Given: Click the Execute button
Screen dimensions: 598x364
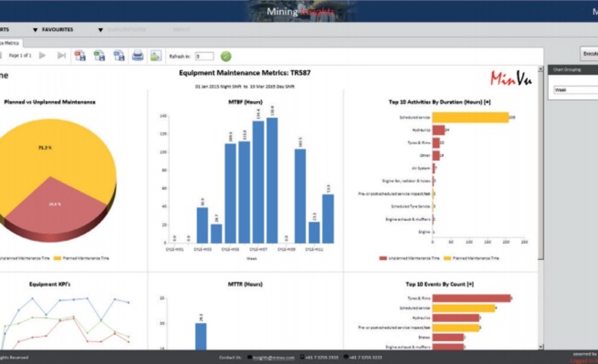Looking at the screenshot, I should 589,53.
